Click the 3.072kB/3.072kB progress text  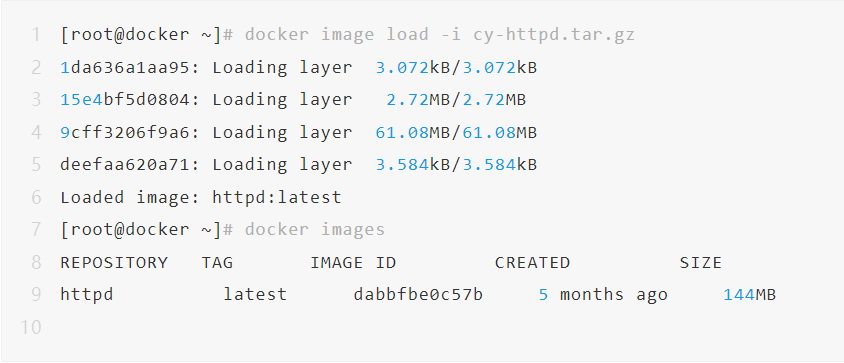pyautogui.click(x=456, y=68)
